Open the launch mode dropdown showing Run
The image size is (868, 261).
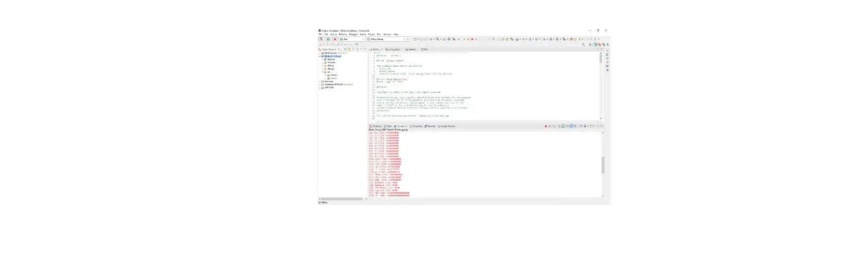352,39
